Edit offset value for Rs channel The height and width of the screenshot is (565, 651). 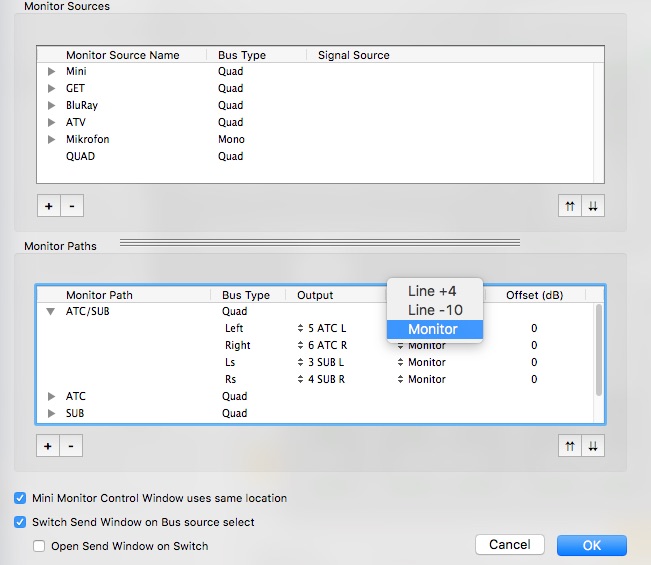tap(534, 379)
